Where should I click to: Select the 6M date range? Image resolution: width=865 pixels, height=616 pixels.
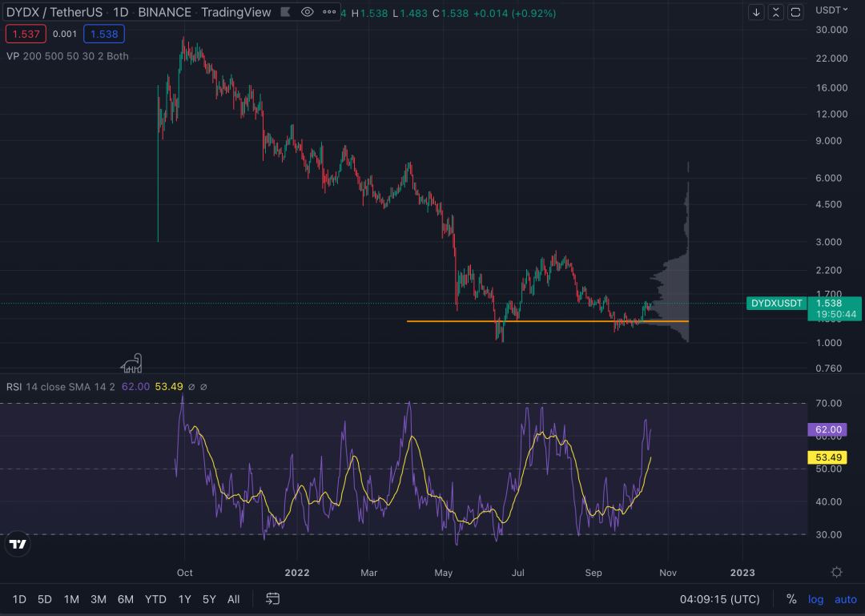coord(125,599)
